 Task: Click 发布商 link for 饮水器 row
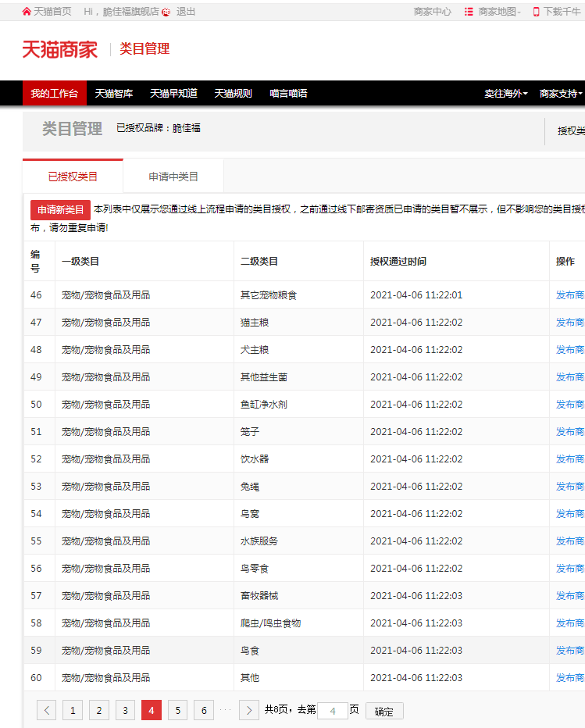click(x=570, y=459)
